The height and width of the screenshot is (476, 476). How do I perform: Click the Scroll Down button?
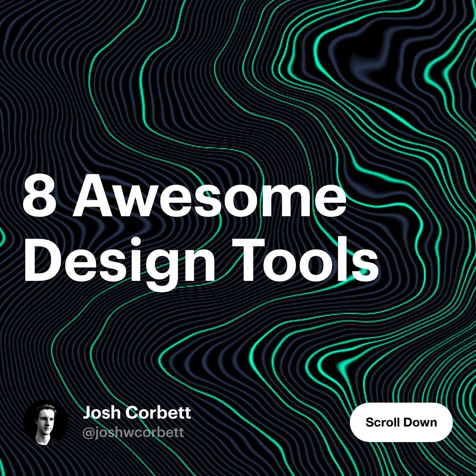(x=401, y=422)
